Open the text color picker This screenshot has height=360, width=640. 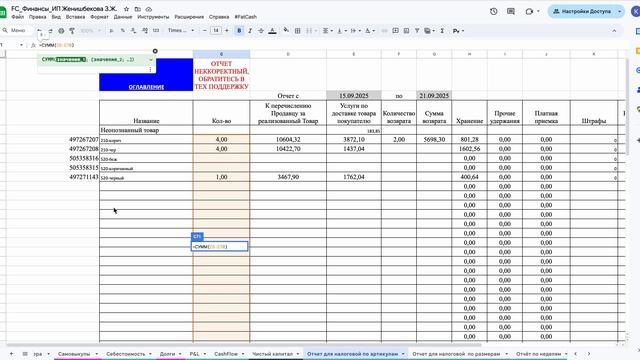click(272, 31)
